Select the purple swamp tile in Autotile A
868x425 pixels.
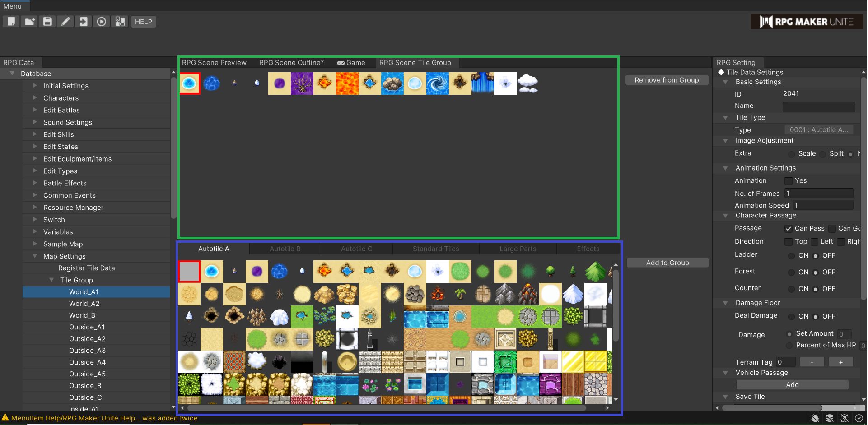pos(257,272)
